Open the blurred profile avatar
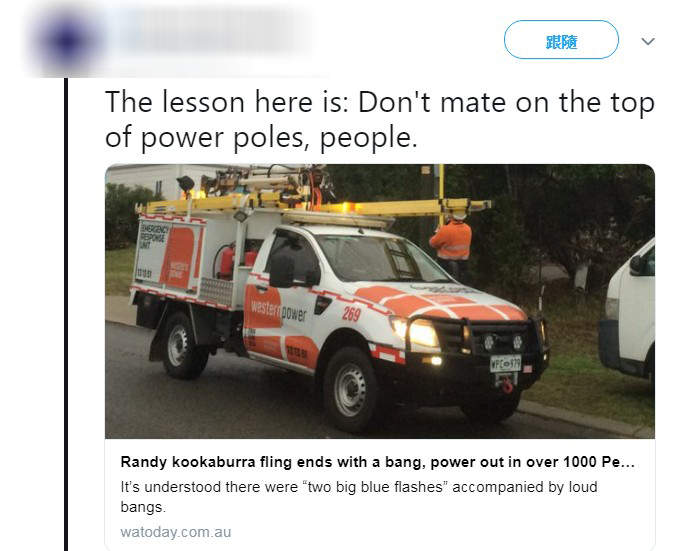Image resolution: width=696 pixels, height=551 pixels. point(66,41)
